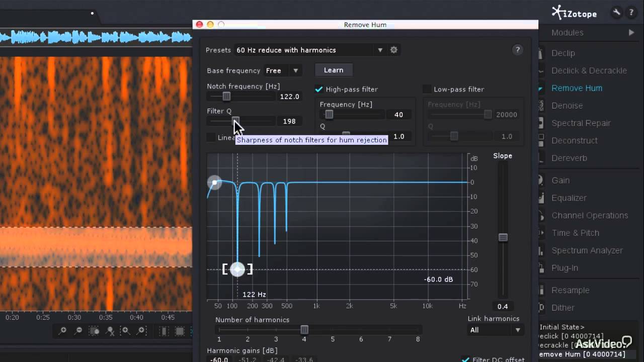Zoom to selection icon below timeline
This screenshot has height=362, width=644.
(x=94, y=331)
